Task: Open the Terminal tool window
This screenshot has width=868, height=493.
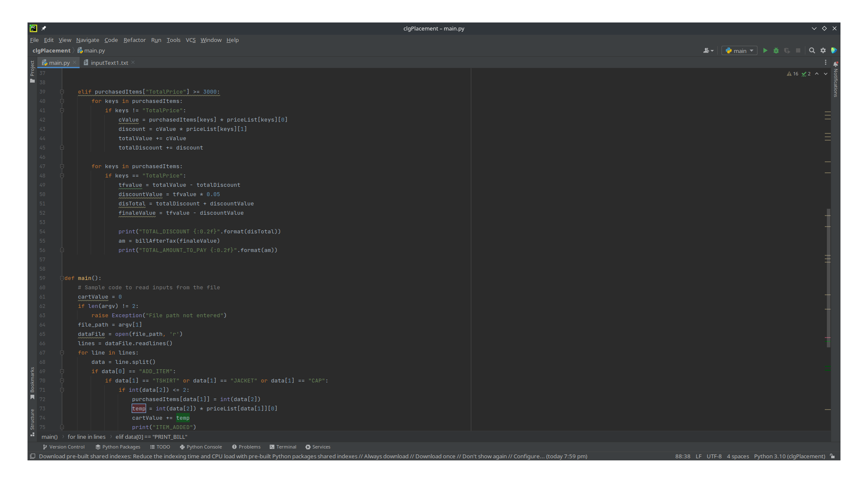Action: [x=282, y=446]
